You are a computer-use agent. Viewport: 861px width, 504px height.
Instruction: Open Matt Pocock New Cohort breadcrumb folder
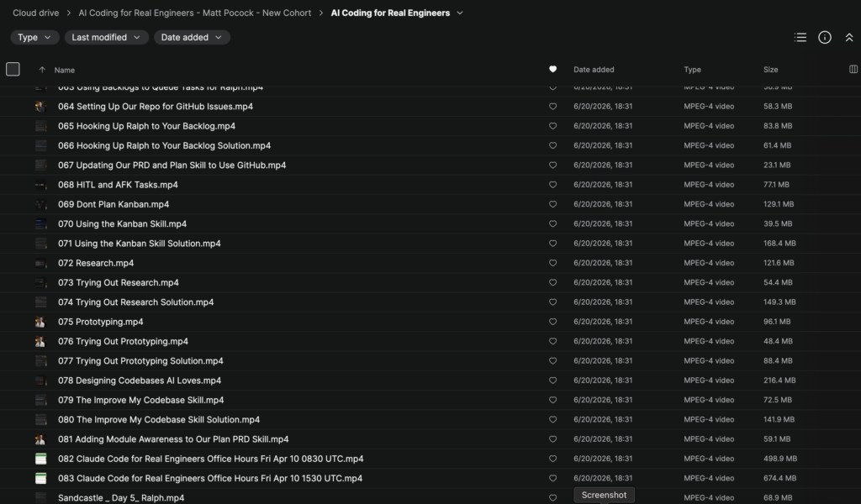[x=195, y=13]
